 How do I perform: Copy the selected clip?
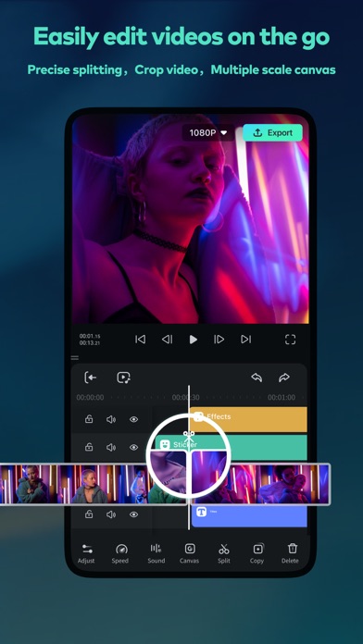pyautogui.click(x=257, y=553)
